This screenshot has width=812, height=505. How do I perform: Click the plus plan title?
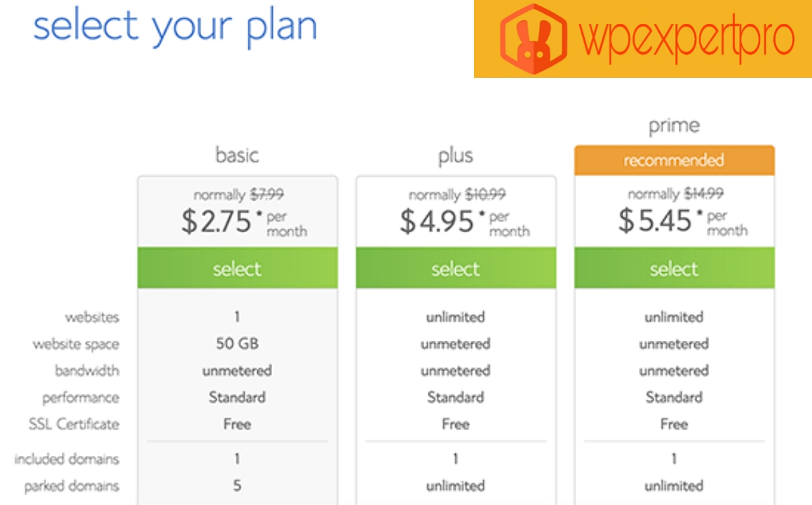point(456,156)
